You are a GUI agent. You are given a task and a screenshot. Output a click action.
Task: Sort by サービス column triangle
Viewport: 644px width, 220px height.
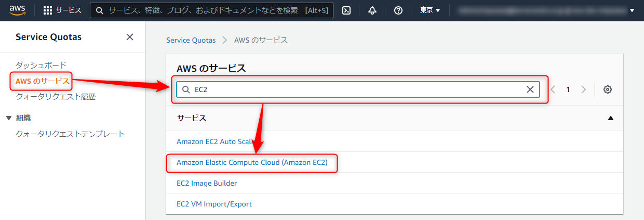[611, 118]
